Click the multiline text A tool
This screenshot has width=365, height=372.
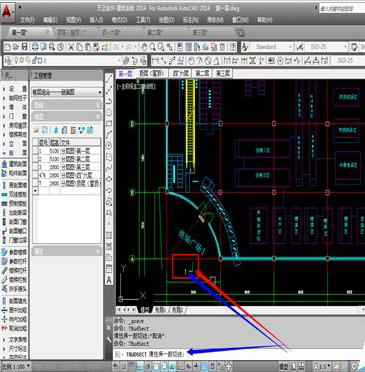click(x=109, y=280)
